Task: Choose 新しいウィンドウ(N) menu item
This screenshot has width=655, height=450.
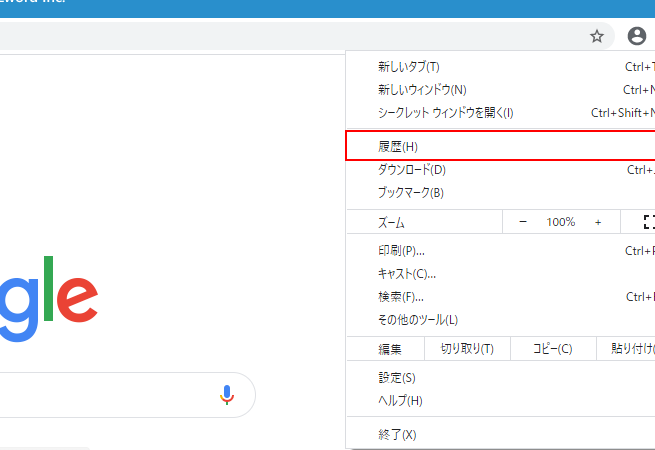Action: [x=422, y=90]
